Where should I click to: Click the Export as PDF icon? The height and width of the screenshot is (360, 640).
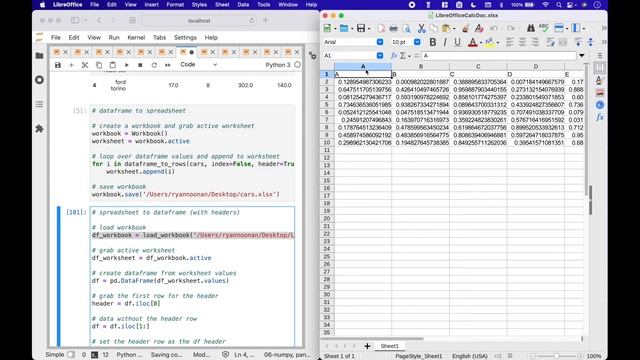pos(381,28)
